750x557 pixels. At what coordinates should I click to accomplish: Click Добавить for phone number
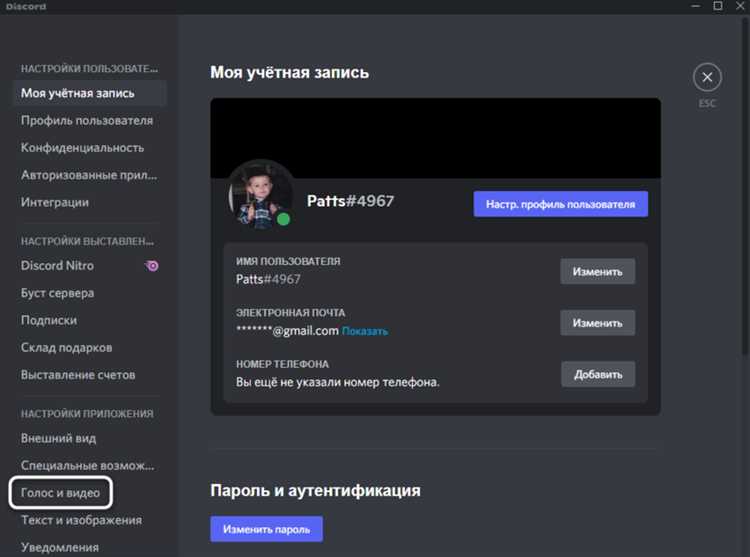(598, 374)
